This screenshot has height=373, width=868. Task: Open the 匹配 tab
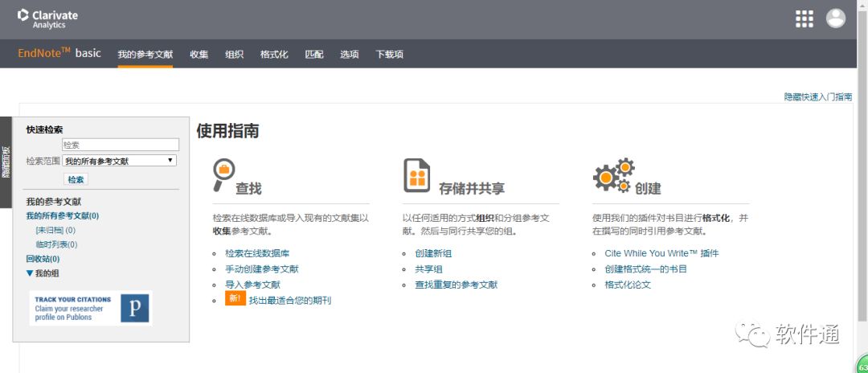[314, 54]
